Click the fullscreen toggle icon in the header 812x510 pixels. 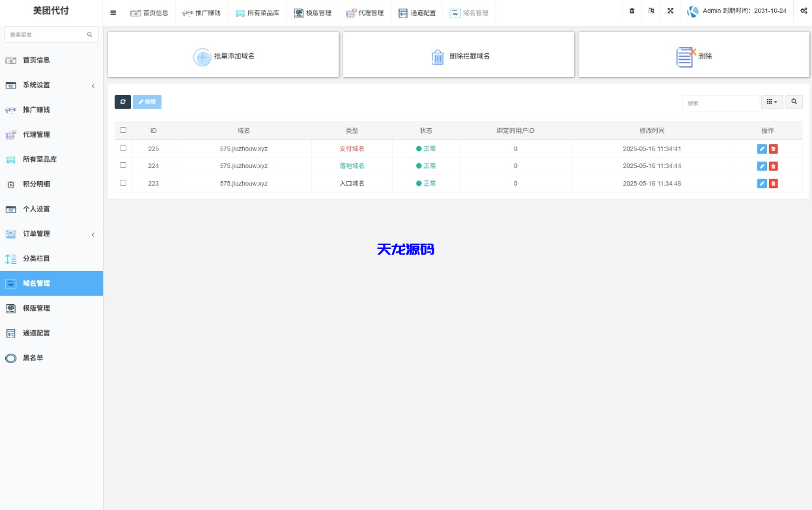(x=671, y=12)
